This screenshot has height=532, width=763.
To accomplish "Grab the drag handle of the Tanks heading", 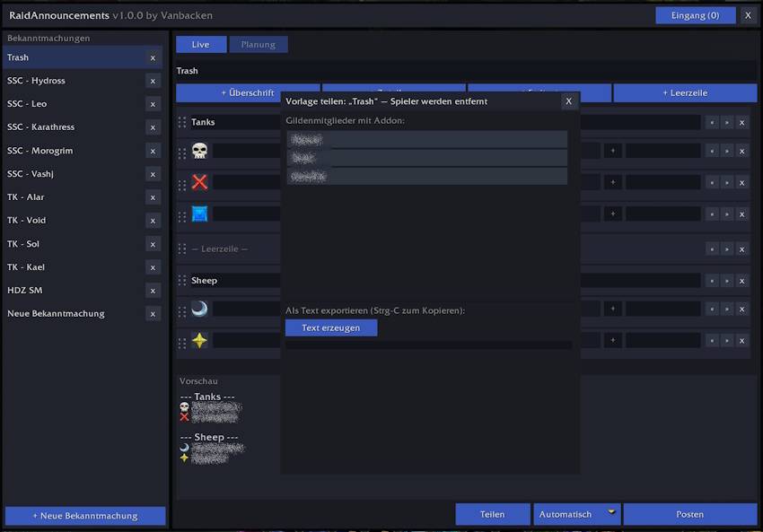I will tap(182, 122).
